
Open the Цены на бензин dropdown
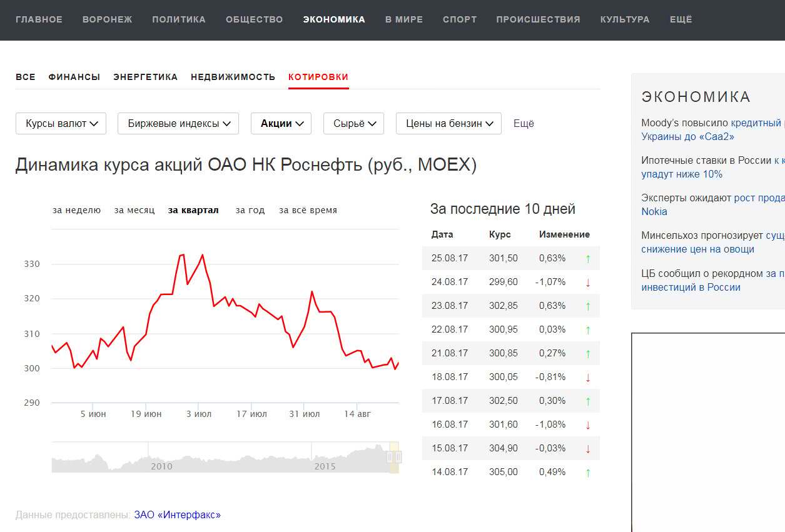pyautogui.click(x=448, y=124)
